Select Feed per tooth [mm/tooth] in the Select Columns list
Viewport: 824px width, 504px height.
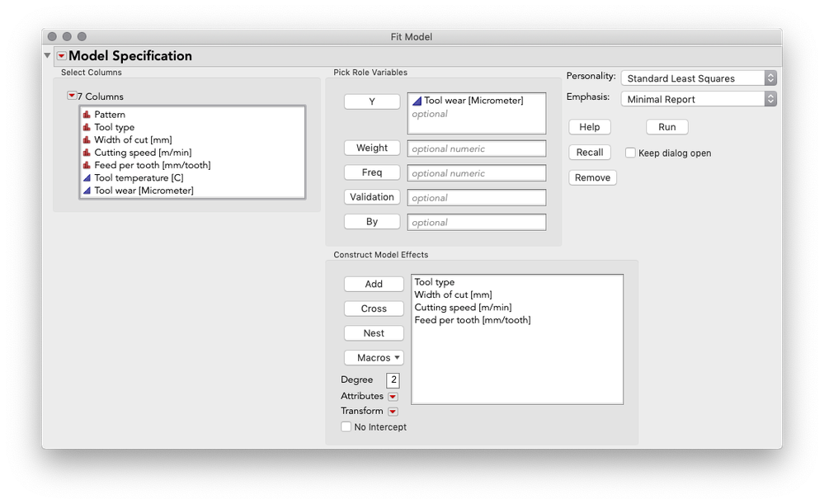pyautogui.click(x=153, y=165)
